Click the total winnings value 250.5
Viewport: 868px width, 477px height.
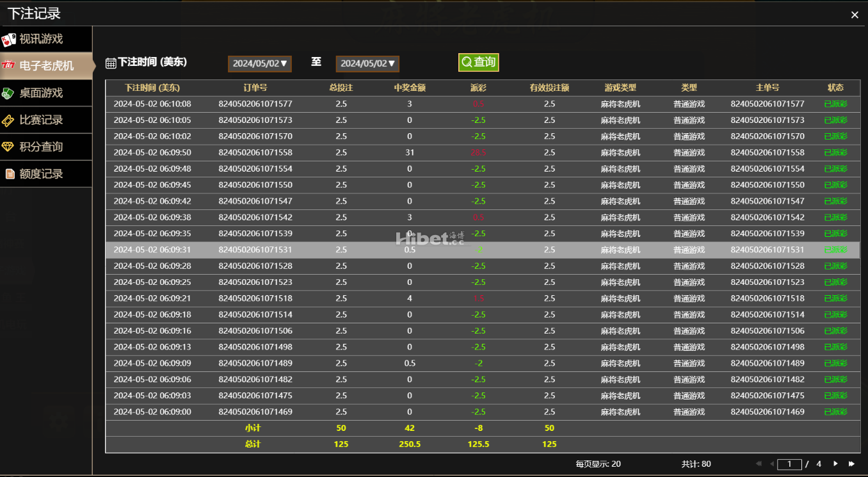click(410, 444)
